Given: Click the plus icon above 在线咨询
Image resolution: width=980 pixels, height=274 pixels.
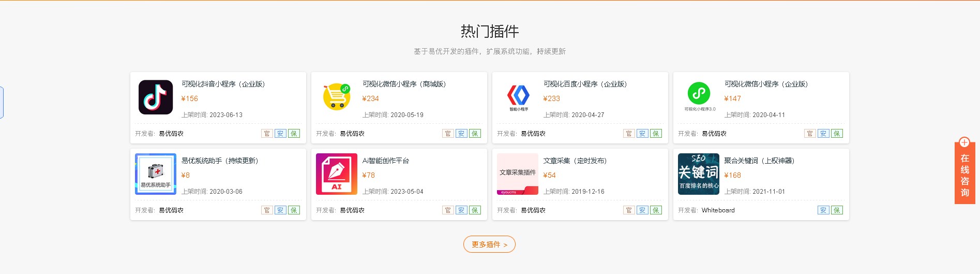Looking at the screenshot, I should (x=964, y=142).
